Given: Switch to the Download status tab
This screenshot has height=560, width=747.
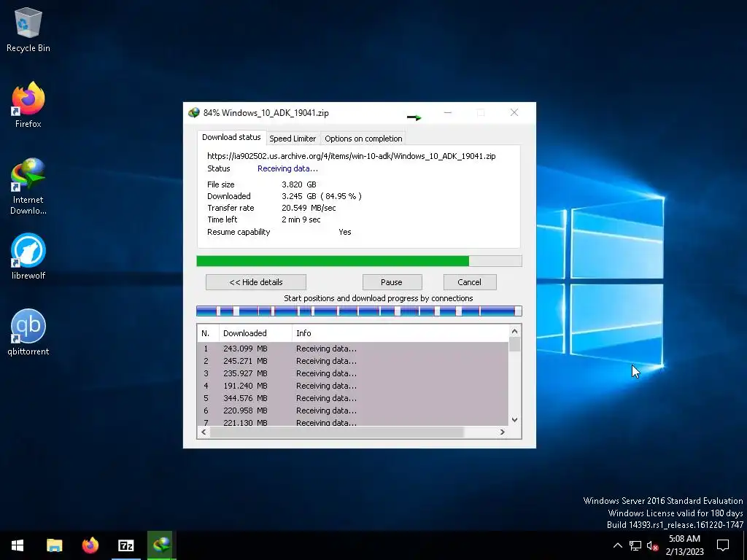Looking at the screenshot, I should pos(231,137).
